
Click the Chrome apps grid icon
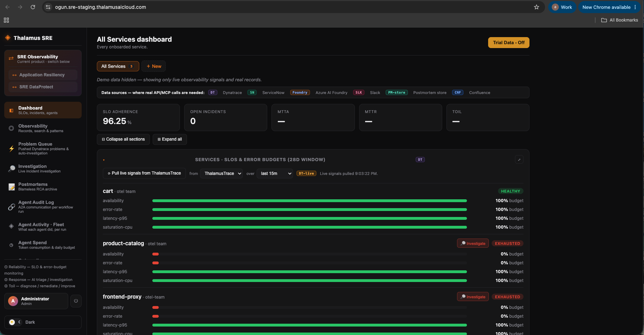[6, 20]
